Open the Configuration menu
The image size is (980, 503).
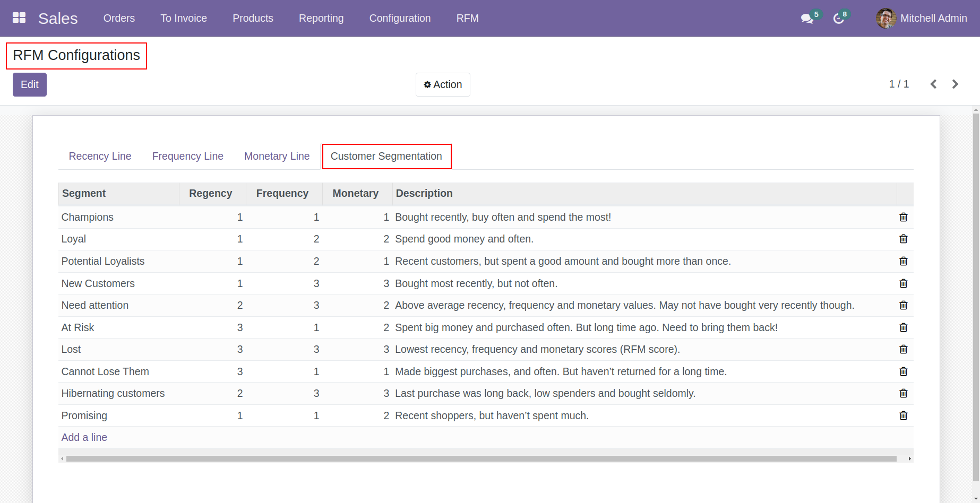400,18
